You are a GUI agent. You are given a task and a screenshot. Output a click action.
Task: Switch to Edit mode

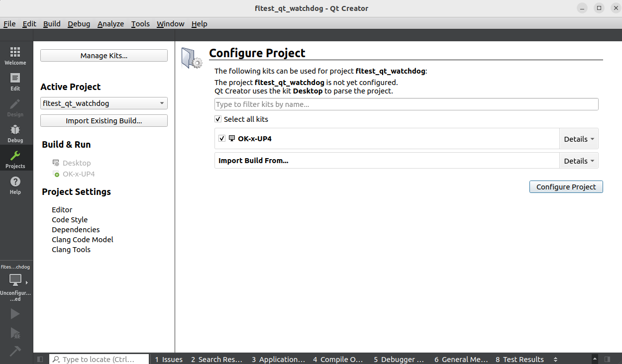pos(15,82)
